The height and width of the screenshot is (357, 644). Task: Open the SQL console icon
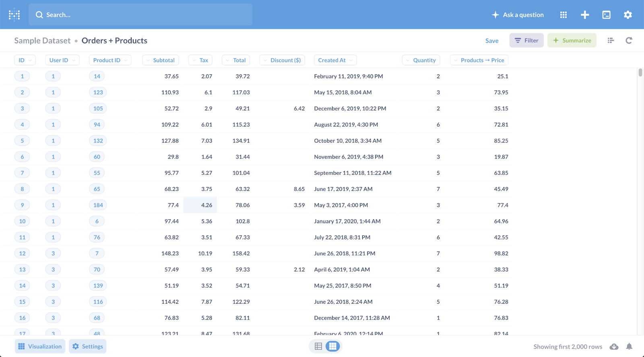[x=606, y=15]
